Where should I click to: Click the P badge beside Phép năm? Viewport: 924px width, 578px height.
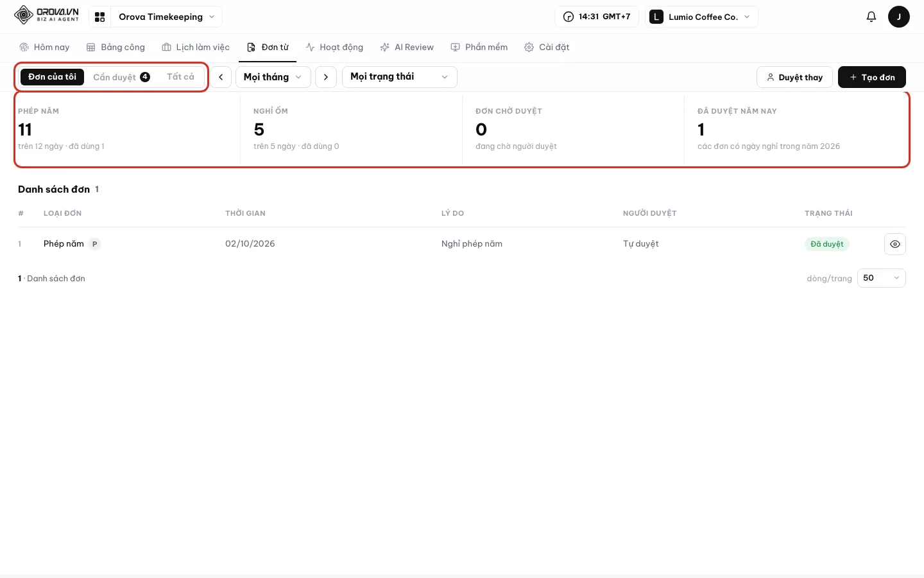coord(94,244)
